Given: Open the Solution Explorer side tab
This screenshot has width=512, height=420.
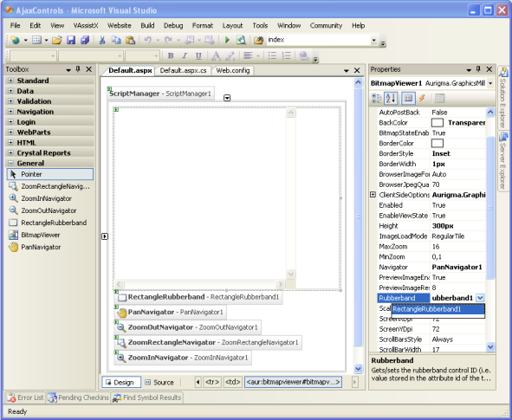Looking at the screenshot, I should click(x=503, y=99).
